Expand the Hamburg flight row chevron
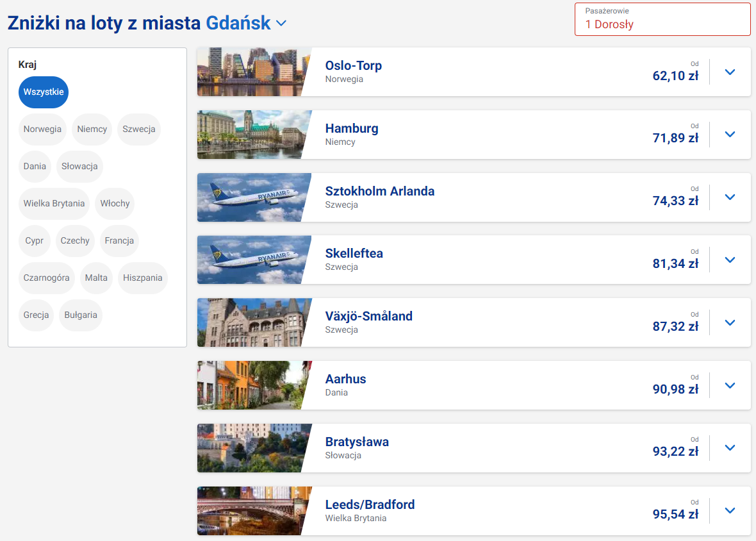The height and width of the screenshot is (541, 756). [x=730, y=135]
